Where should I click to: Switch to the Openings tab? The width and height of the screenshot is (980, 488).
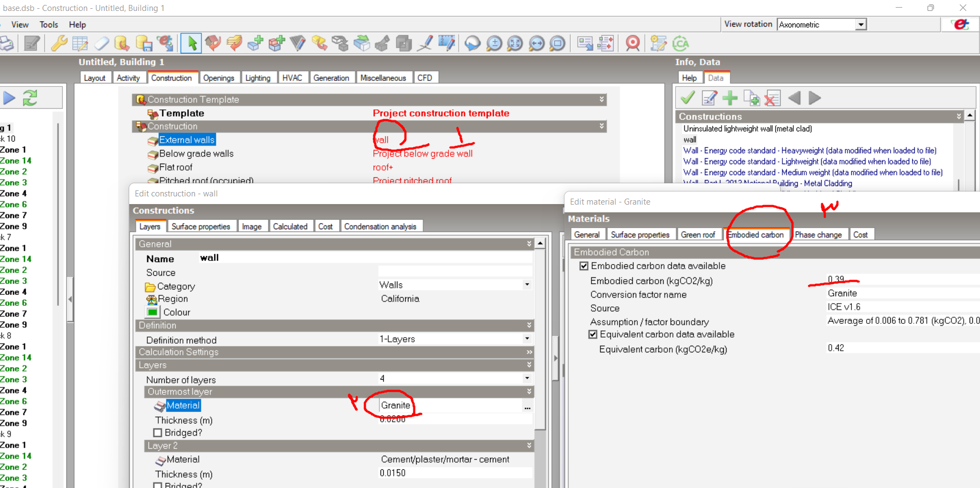click(218, 78)
